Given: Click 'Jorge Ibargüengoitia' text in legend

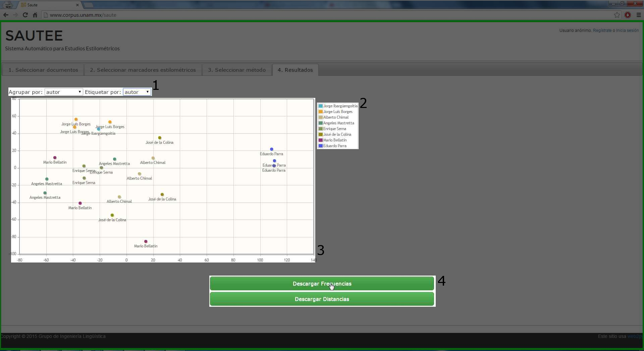Looking at the screenshot, I should (x=340, y=106).
